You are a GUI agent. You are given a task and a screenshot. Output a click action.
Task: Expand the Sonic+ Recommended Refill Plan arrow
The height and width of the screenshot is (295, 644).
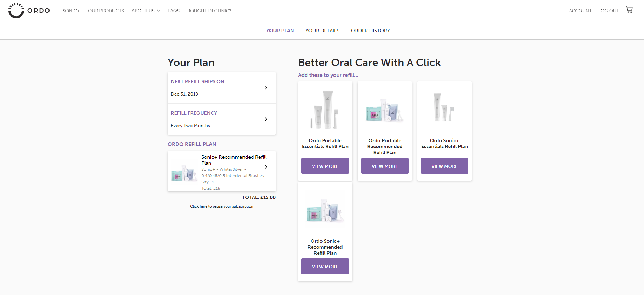266,167
